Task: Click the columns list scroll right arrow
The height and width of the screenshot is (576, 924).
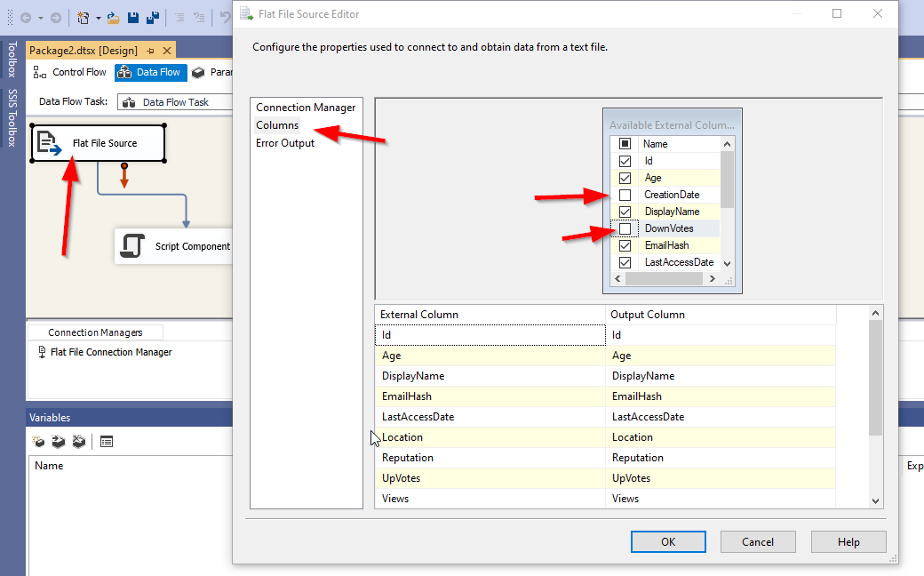Action: point(713,279)
